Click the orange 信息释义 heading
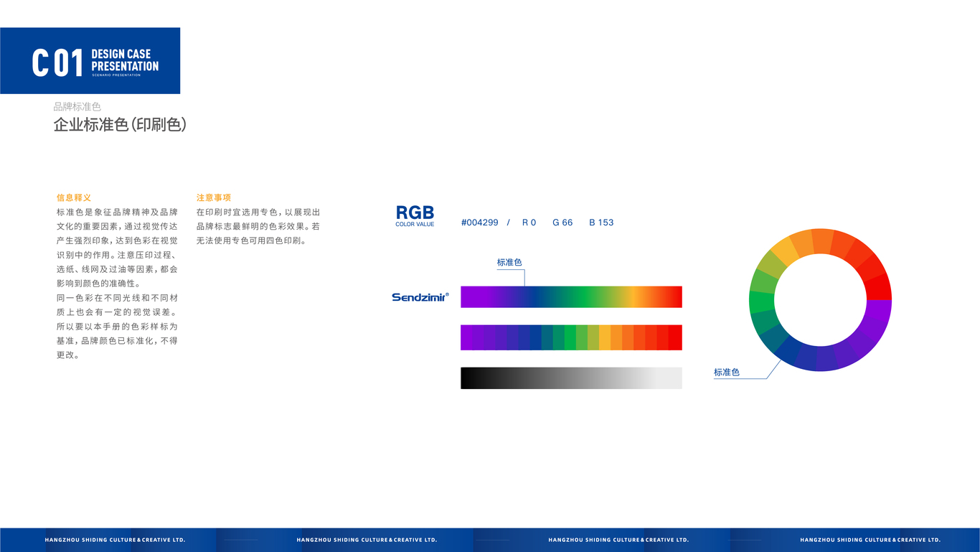 tap(74, 197)
